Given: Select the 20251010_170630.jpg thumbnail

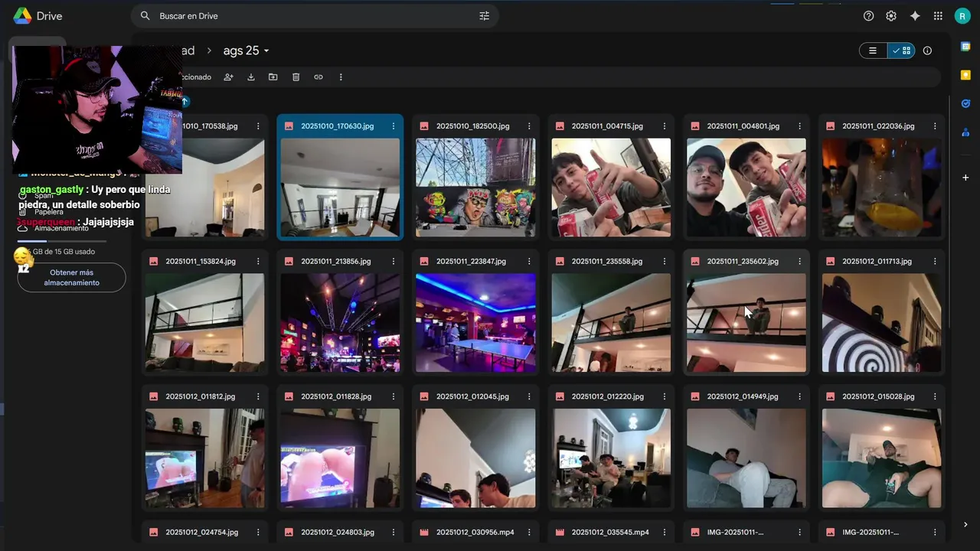Looking at the screenshot, I should click(340, 187).
